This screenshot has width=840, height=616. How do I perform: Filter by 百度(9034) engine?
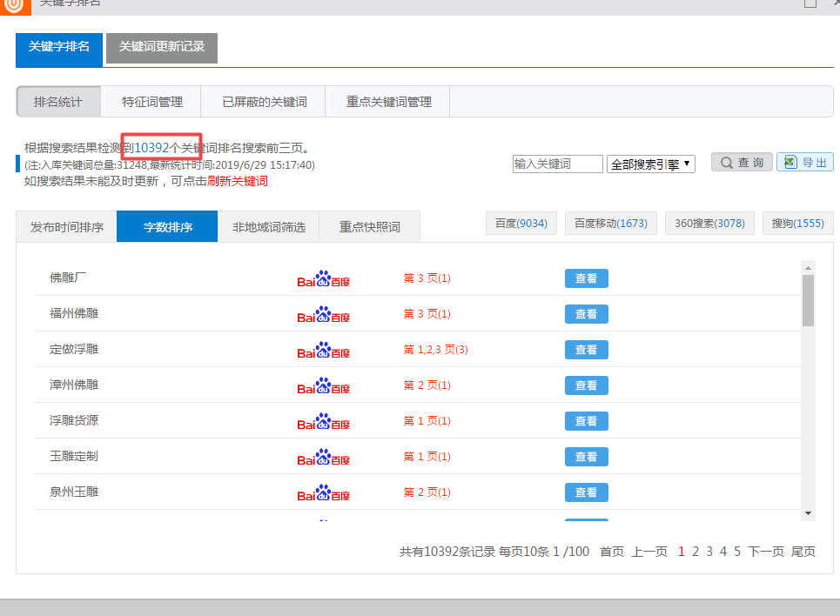coord(521,224)
